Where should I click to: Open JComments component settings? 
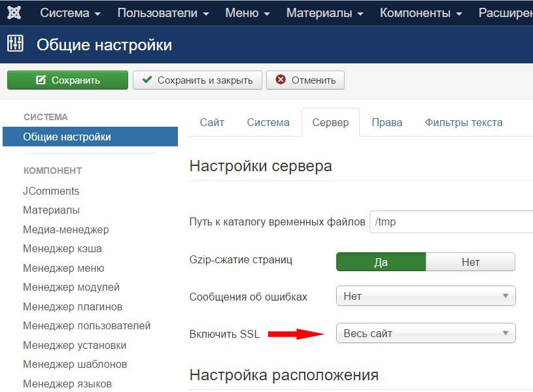point(51,191)
